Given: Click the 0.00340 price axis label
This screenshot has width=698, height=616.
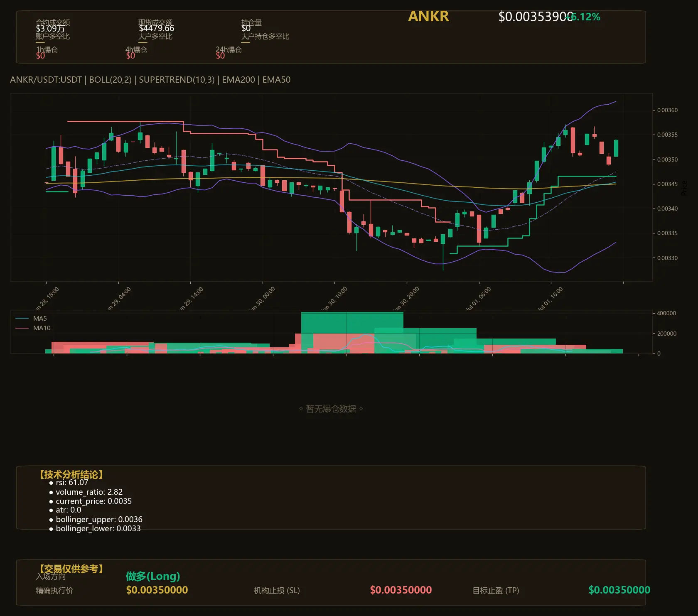Looking at the screenshot, I should pos(667,209).
